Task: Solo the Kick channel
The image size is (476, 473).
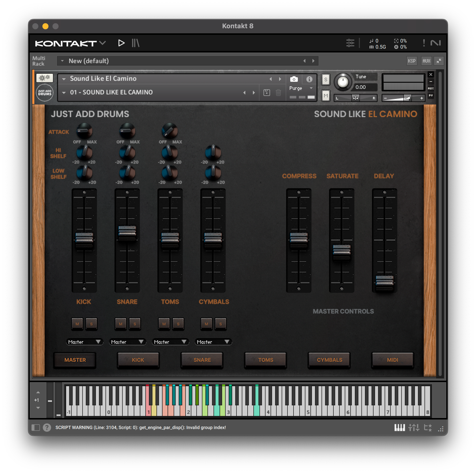Action: 91,324
